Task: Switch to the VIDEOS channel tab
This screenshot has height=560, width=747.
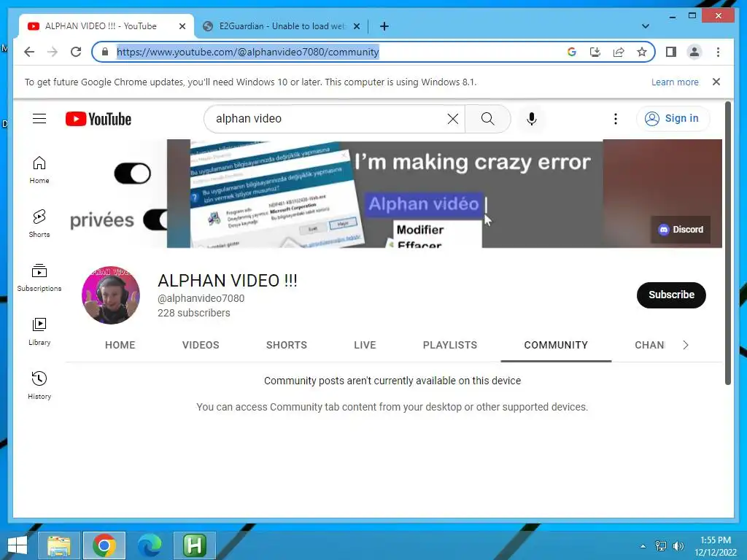Action: [x=201, y=345]
